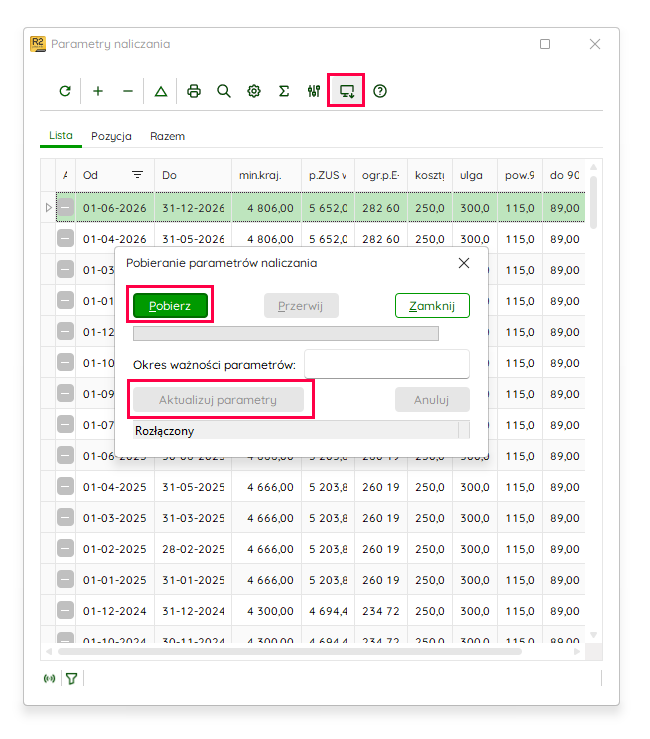Toggle row marker for row starting 01-07
650x739 pixels.
coord(66,425)
